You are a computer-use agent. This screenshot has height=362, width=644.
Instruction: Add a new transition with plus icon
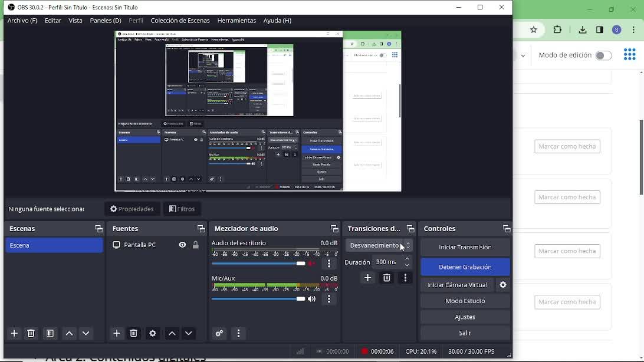[x=368, y=278]
